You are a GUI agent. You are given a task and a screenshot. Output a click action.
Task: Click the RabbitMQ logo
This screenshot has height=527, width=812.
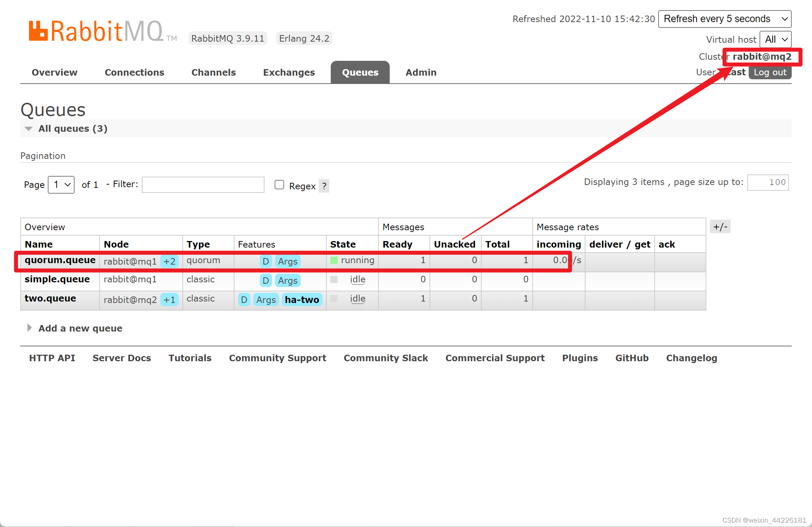[103, 31]
